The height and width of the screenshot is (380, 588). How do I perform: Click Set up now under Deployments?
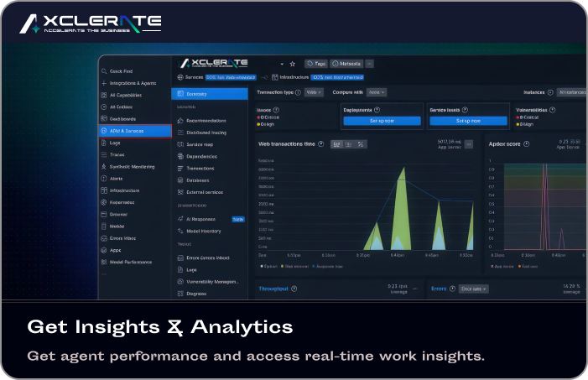tap(381, 121)
